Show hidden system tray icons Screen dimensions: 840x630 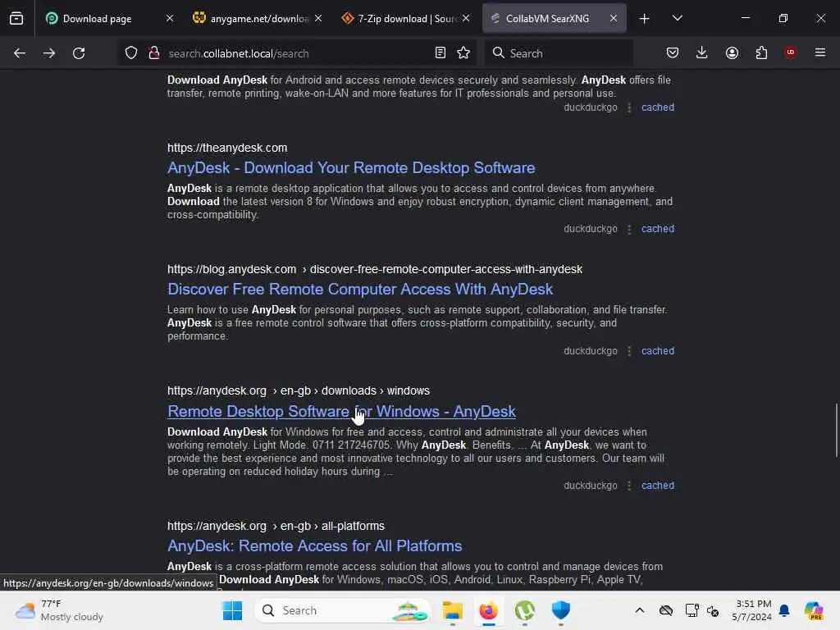(x=640, y=610)
